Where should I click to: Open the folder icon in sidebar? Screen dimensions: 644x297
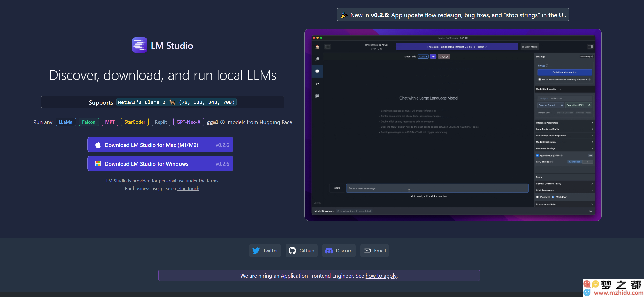click(x=317, y=96)
